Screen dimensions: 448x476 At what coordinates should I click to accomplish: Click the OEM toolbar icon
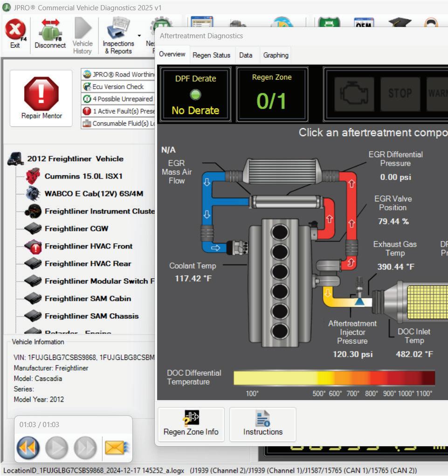364,22
